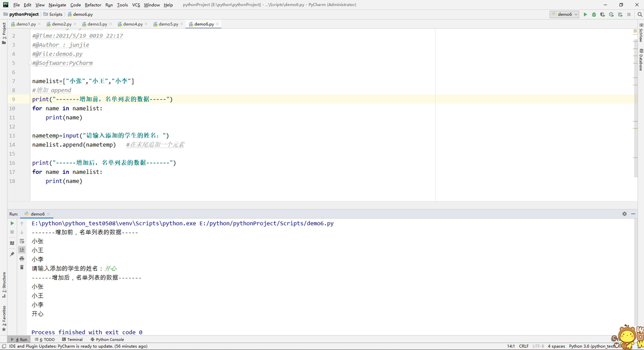Clear console output with trash icon

click(22, 267)
